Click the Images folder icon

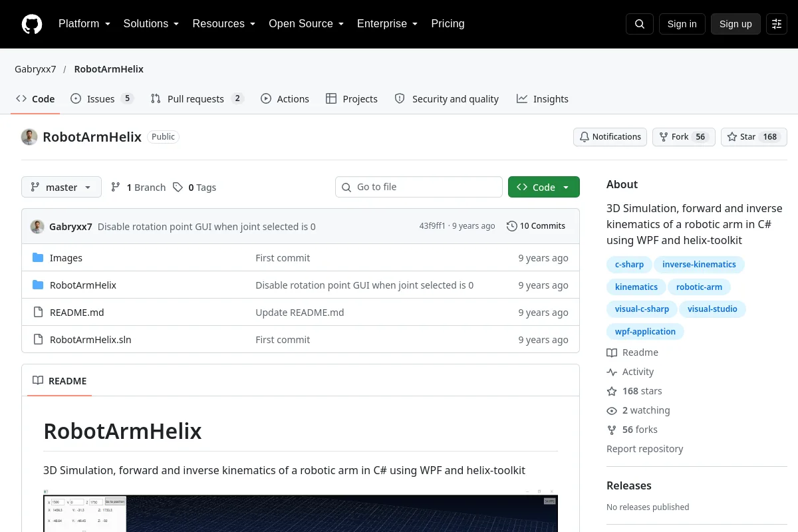click(38, 258)
